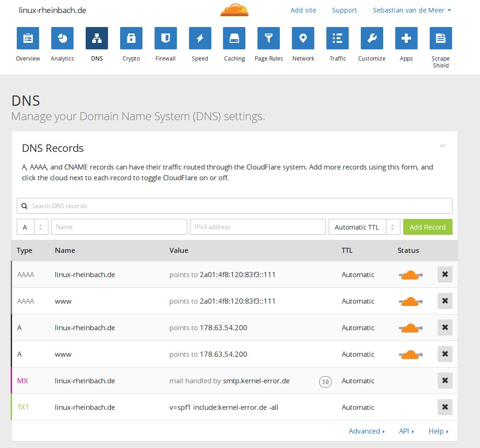
Task: Click the TXT record type label
Action: (x=23, y=407)
